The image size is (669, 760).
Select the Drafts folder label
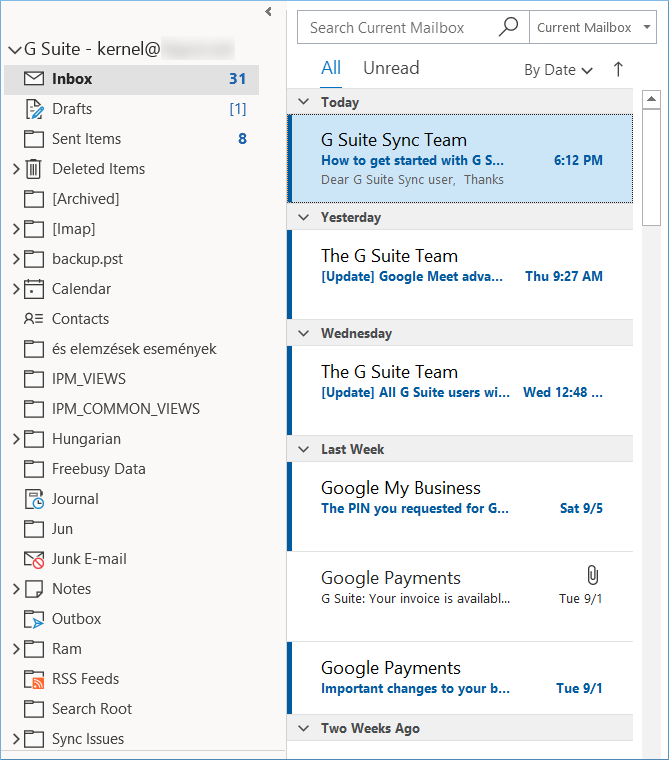[72, 109]
